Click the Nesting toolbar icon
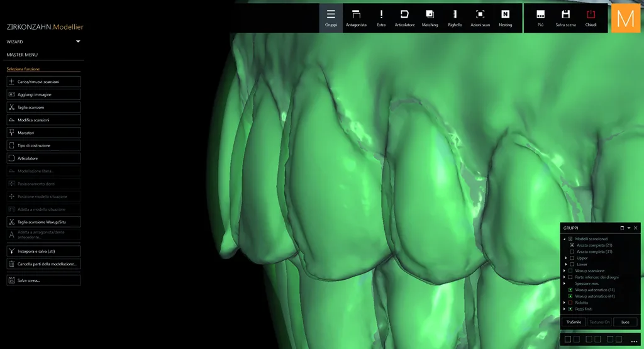The height and width of the screenshot is (349, 644). pyautogui.click(x=505, y=18)
